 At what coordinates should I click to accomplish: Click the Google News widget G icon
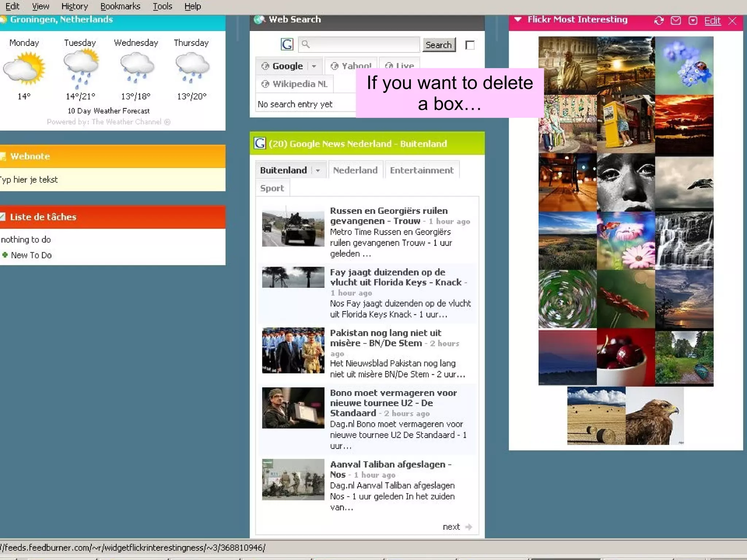(260, 143)
